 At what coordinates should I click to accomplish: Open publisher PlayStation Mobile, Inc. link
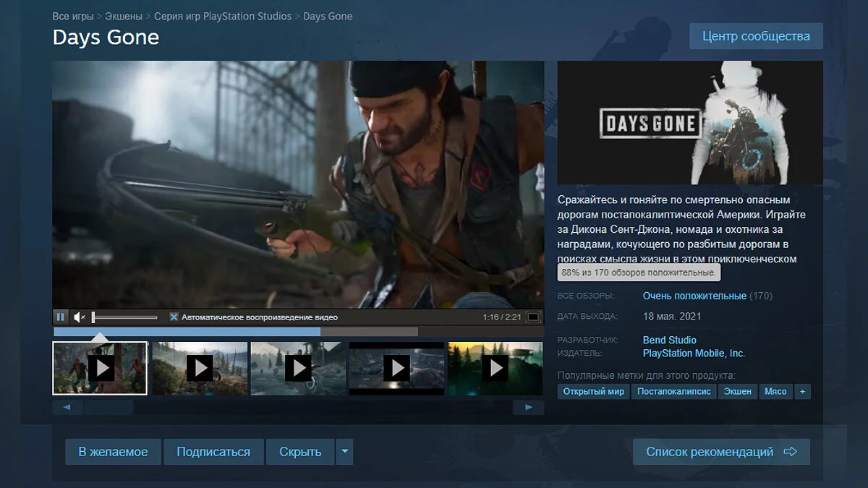(x=694, y=354)
